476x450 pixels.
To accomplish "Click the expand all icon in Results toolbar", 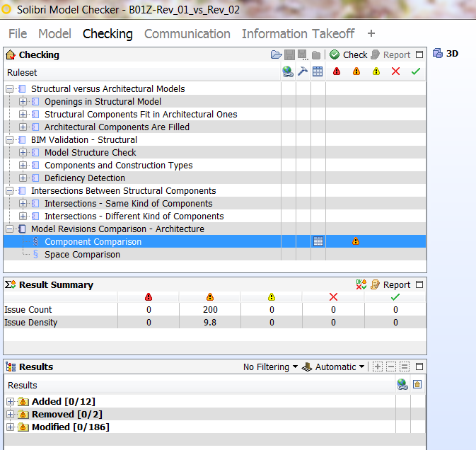I will 378,367.
